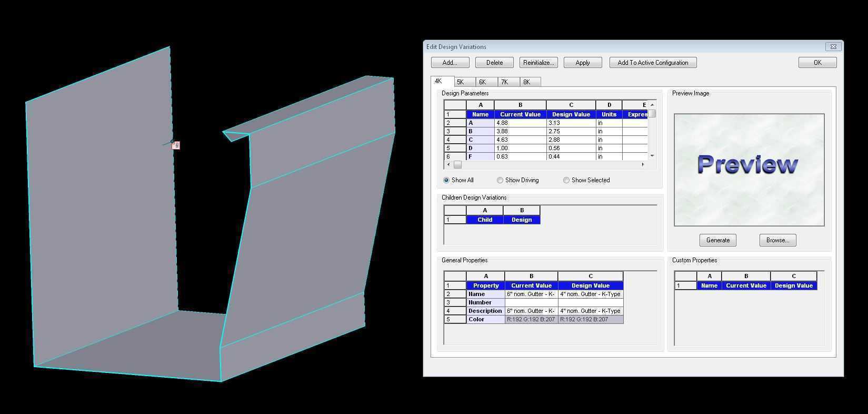Screen dimensions: 868x414
Task: Click the empty Number design value cell
Action: (x=590, y=302)
